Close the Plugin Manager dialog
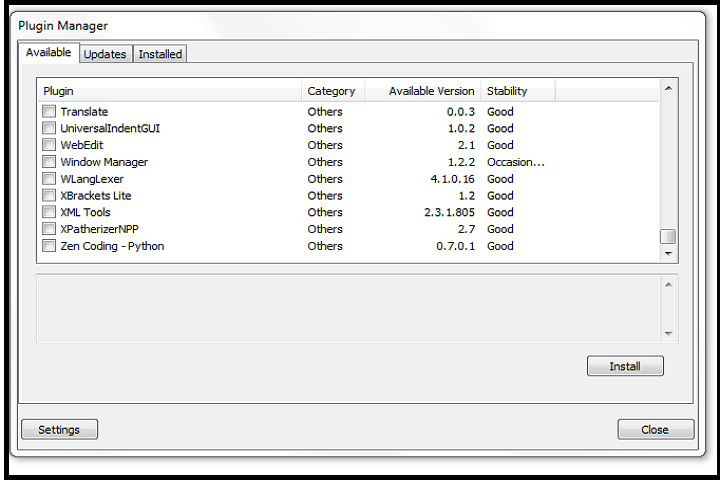Image resolution: width=720 pixels, height=480 pixels. coord(655,430)
